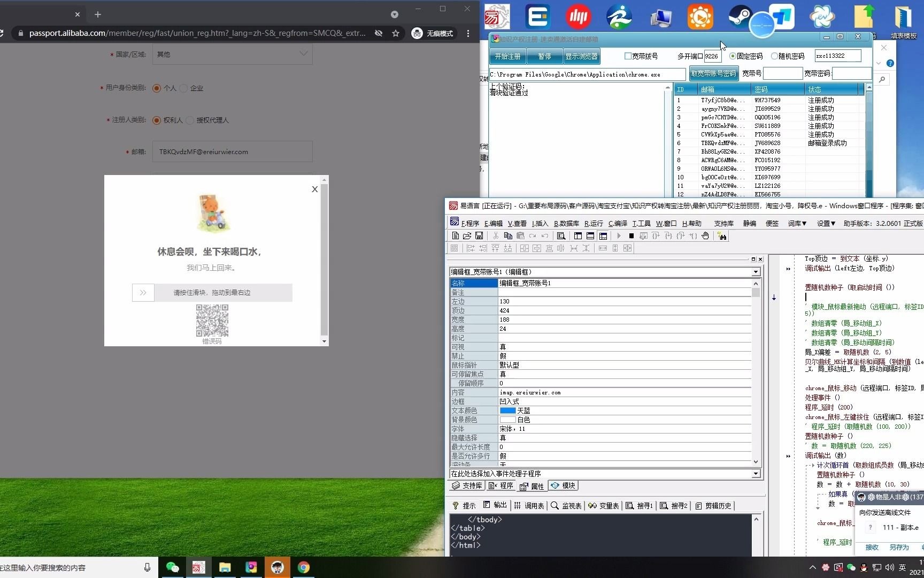Viewport: 924px width, 578px height.
Task: Expand the 编辑框_宽带账号1 component combo box
Action: 756,272
